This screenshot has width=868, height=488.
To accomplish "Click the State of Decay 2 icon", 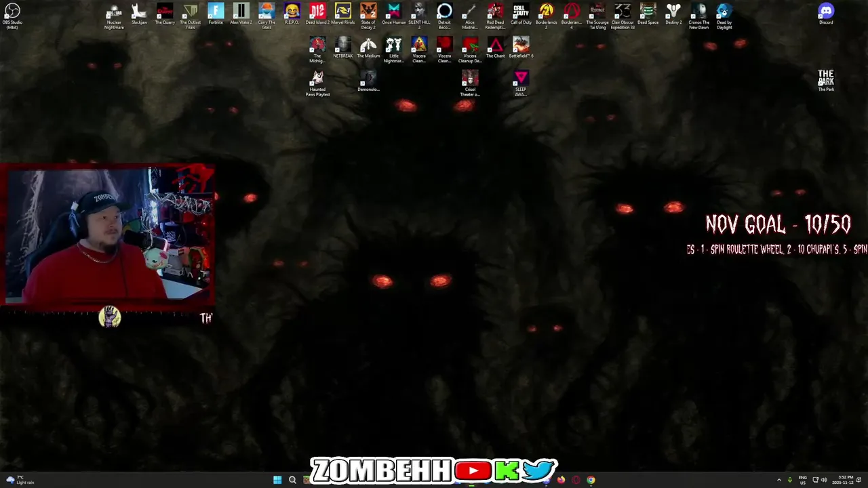I will point(368,16).
